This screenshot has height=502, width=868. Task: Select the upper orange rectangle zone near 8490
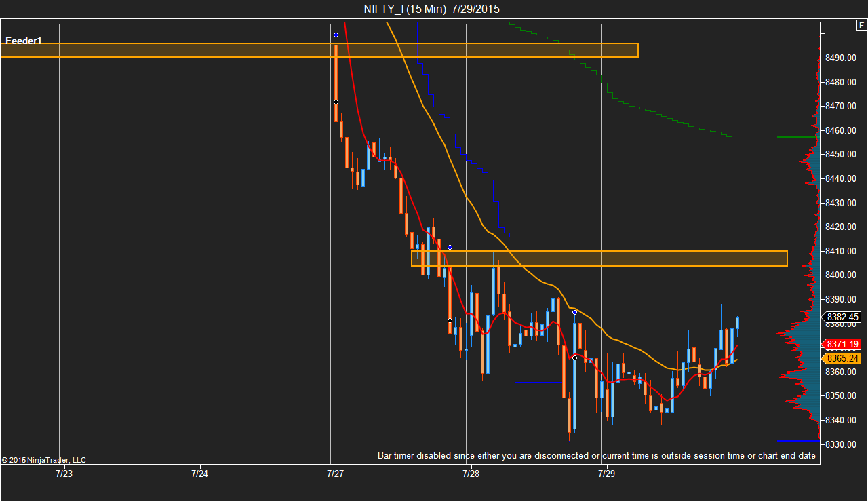click(x=319, y=50)
